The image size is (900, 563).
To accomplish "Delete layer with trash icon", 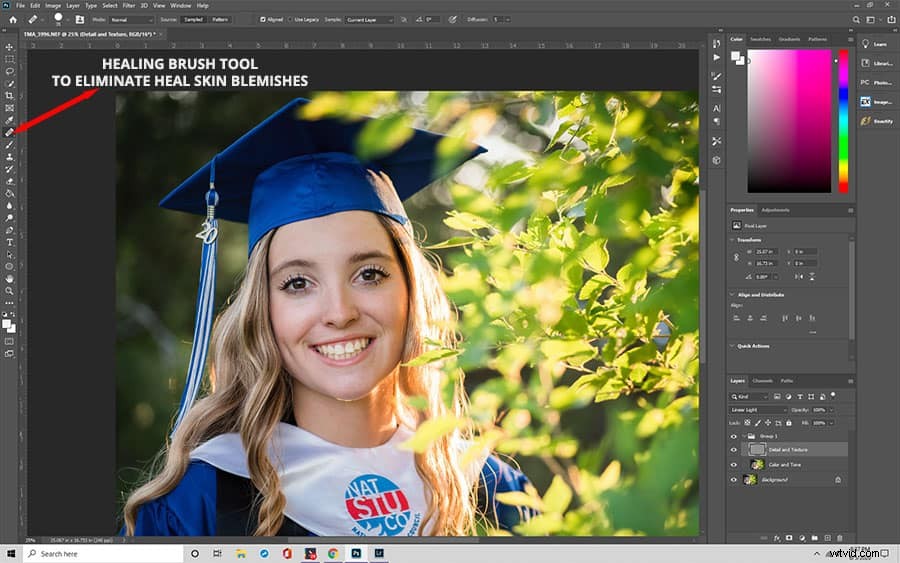I will pos(840,538).
